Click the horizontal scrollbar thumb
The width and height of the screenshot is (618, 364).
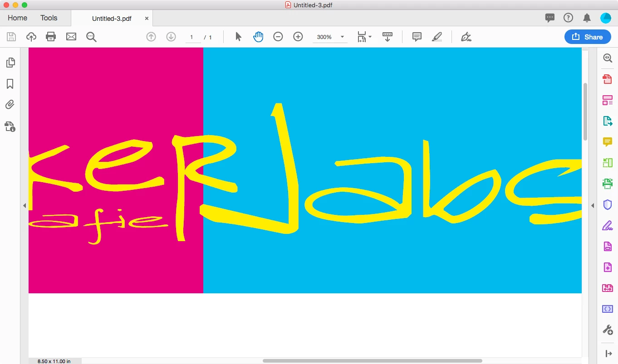click(372, 361)
